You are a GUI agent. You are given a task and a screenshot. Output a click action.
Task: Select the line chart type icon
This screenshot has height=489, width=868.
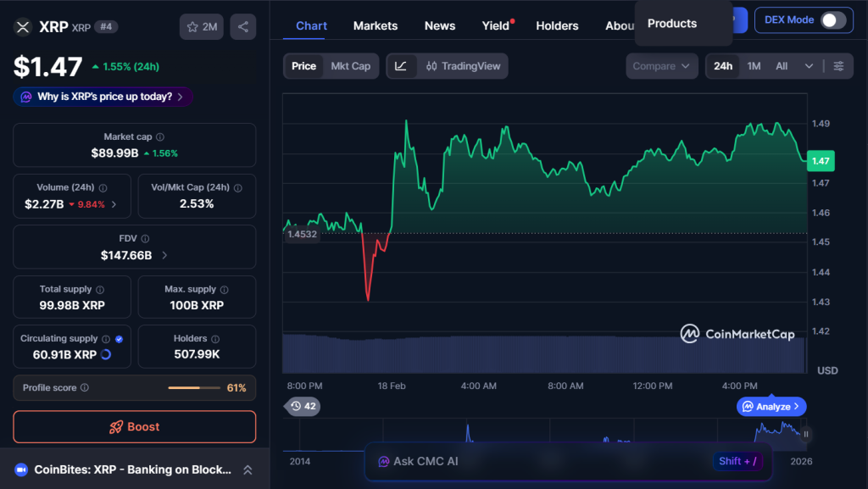tap(401, 66)
